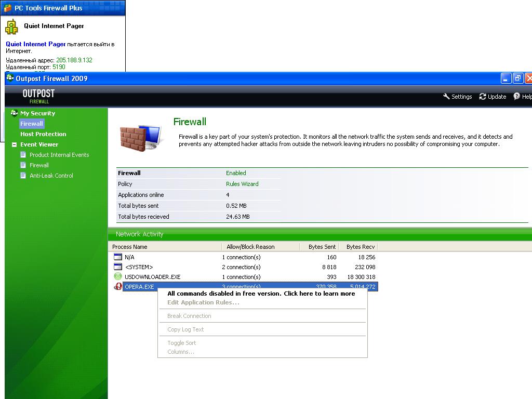Screen dimensions: 532x399
Task: Minimize the Outpost Firewall window
Action: tap(506, 78)
